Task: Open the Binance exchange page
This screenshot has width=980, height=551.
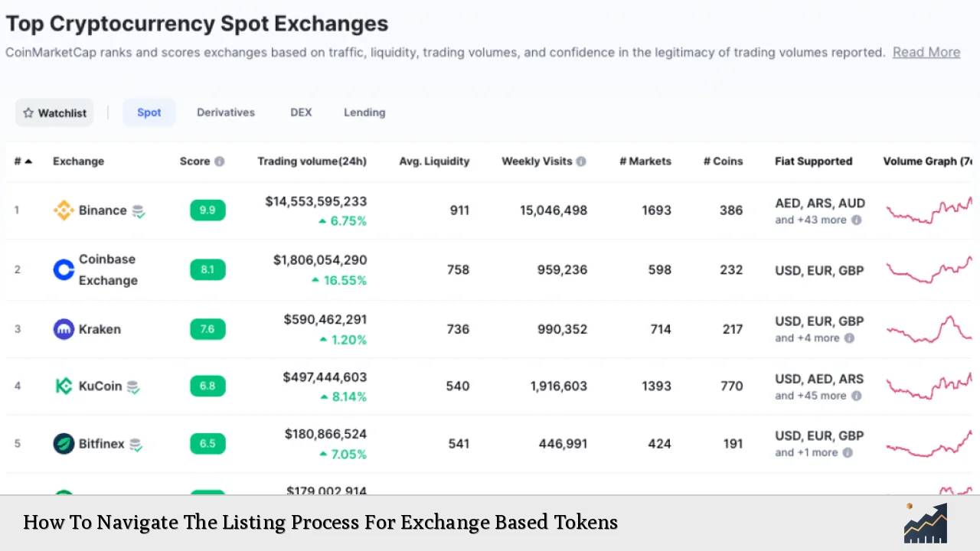Action: pos(103,210)
